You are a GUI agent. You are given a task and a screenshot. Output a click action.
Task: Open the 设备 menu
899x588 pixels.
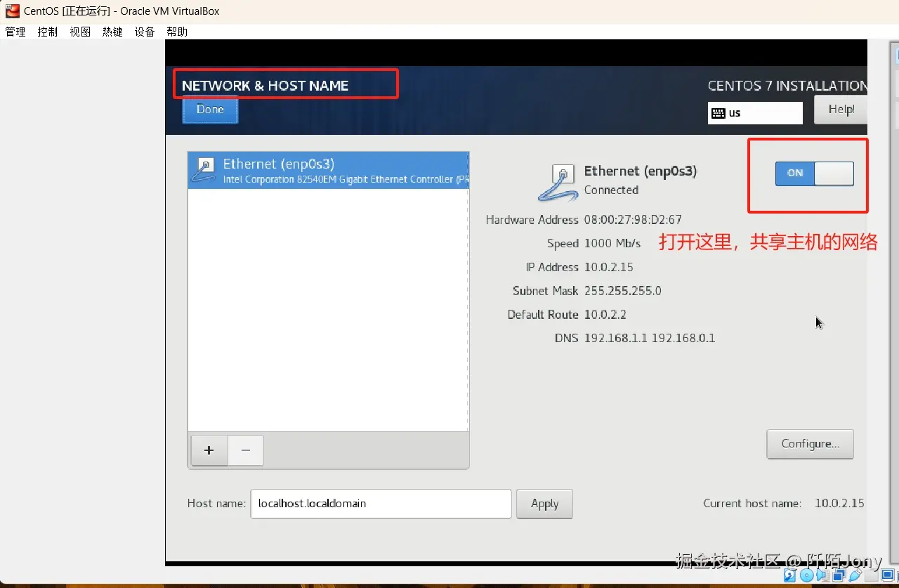coord(145,32)
